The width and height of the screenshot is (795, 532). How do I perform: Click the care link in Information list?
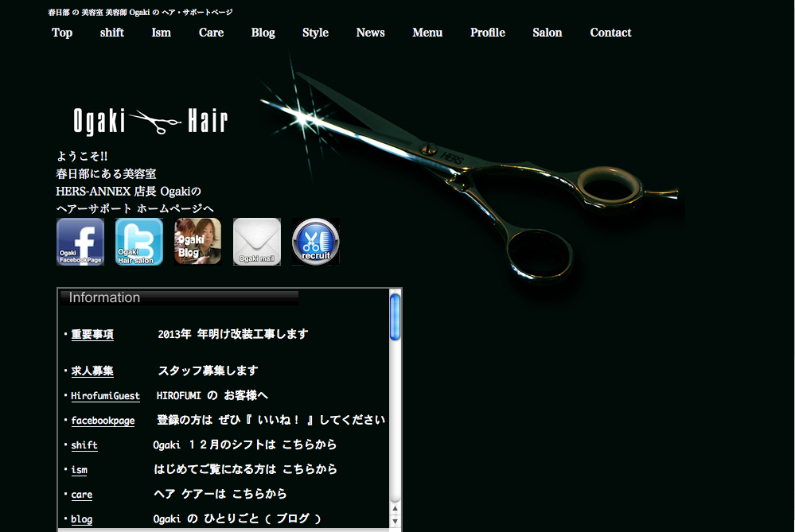82,495
